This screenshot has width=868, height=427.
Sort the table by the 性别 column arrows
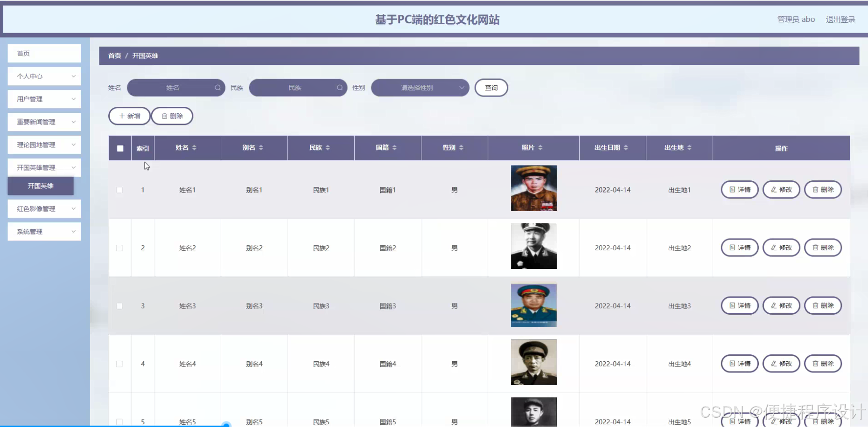pyautogui.click(x=461, y=148)
